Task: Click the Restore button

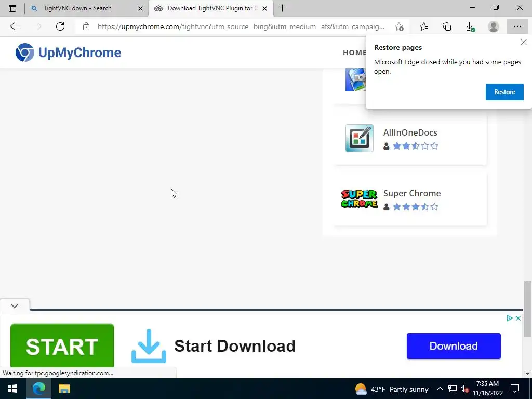Action: coord(504,92)
